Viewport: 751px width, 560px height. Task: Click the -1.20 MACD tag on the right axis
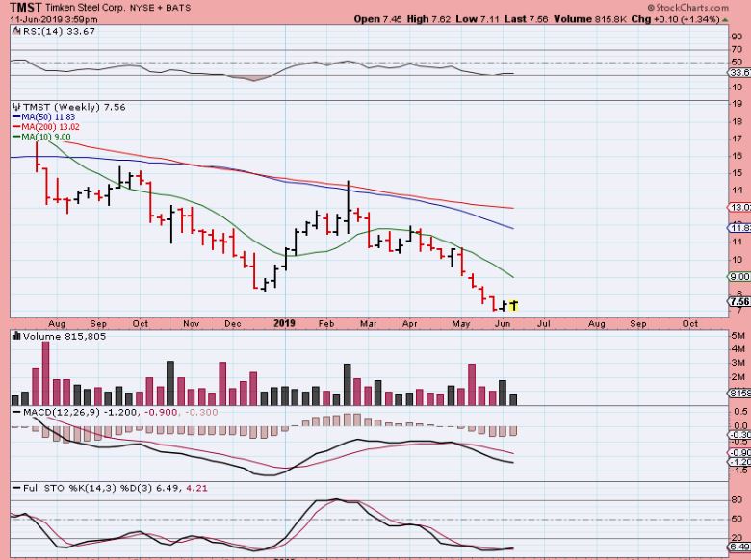click(x=739, y=462)
